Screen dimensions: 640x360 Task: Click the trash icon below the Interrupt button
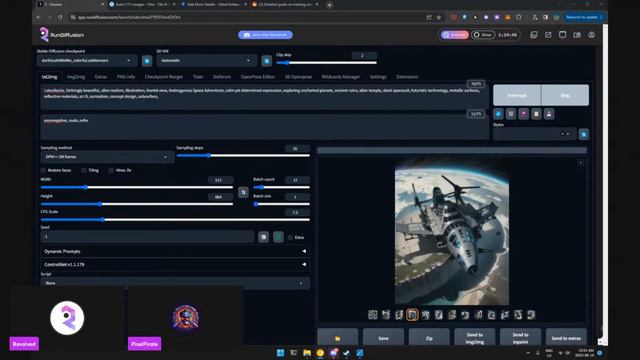[x=511, y=114]
